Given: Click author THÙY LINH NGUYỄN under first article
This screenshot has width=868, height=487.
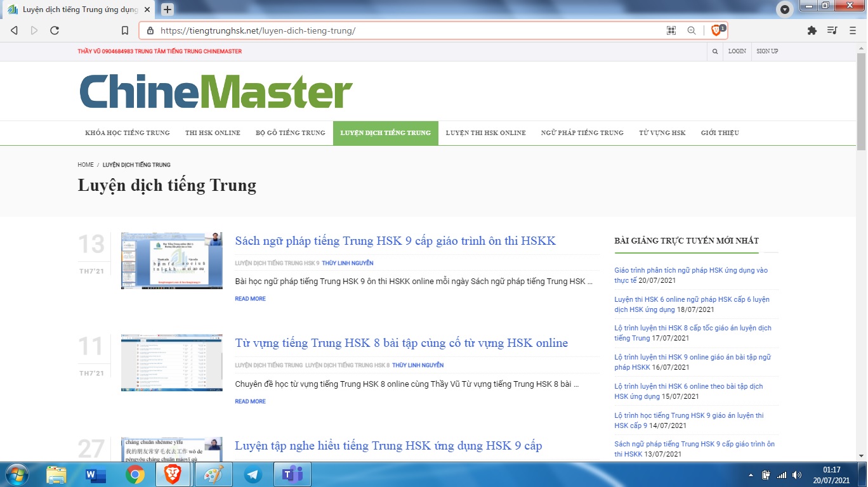Looking at the screenshot, I should (x=348, y=263).
